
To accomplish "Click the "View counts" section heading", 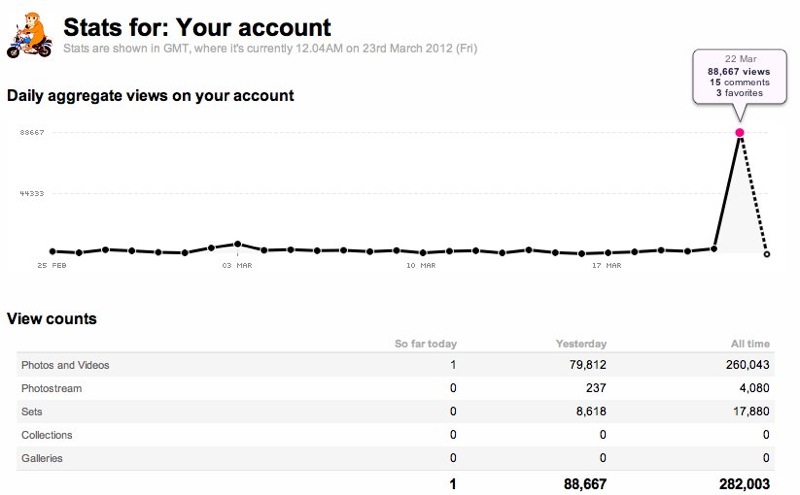I will point(52,319).
